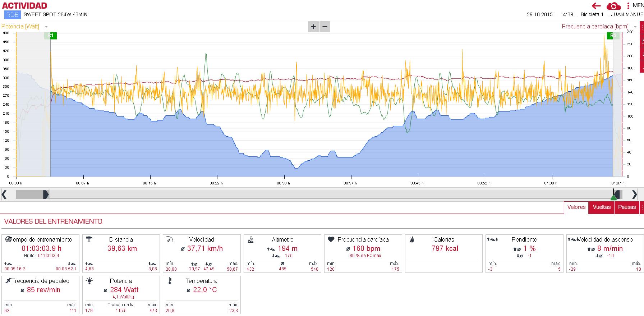Viewport: 644px width, 316px height.
Task: Open the three-dot MENU at top right
Action: [628, 6]
